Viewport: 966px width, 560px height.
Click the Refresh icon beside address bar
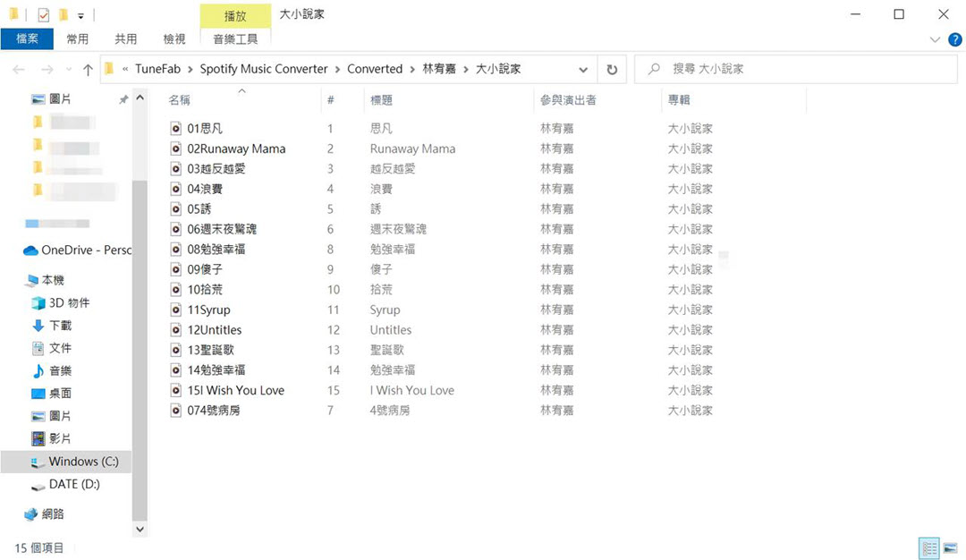click(612, 69)
